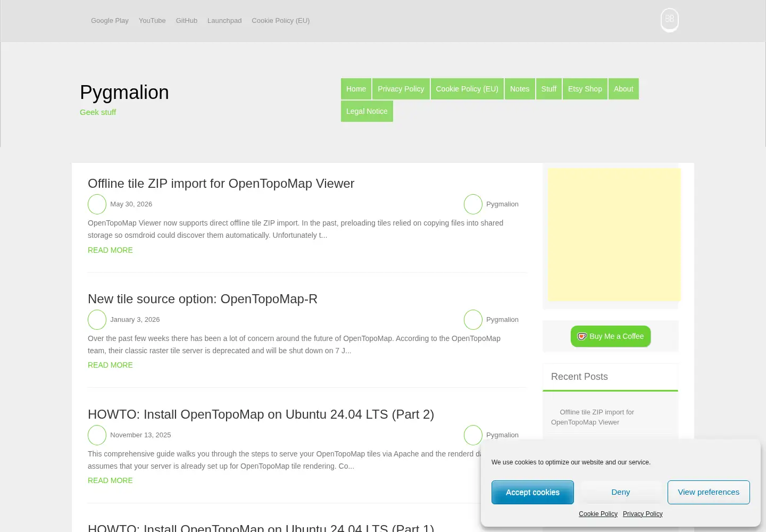Click author icon on OpenTopoMap-R post
The height and width of the screenshot is (532, 766).
click(x=473, y=320)
